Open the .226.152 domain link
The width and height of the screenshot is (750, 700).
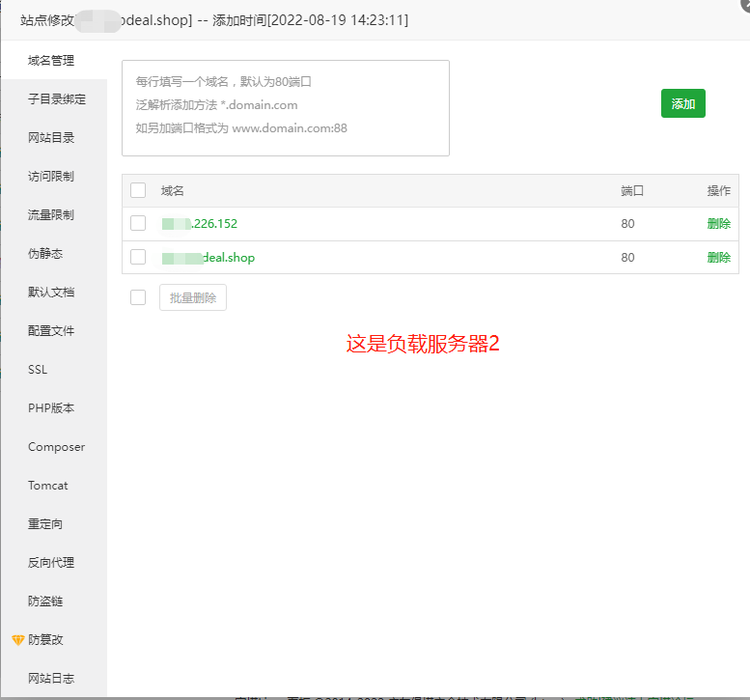(200, 223)
